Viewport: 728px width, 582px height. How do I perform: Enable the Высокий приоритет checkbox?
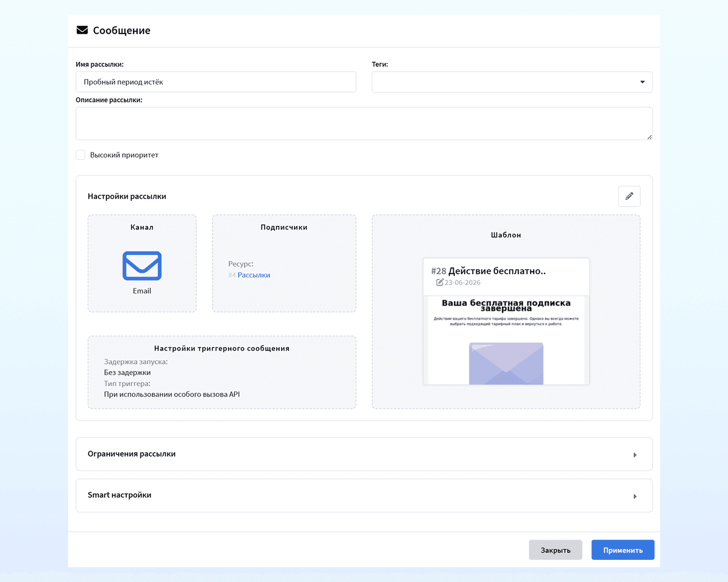[80, 155]
